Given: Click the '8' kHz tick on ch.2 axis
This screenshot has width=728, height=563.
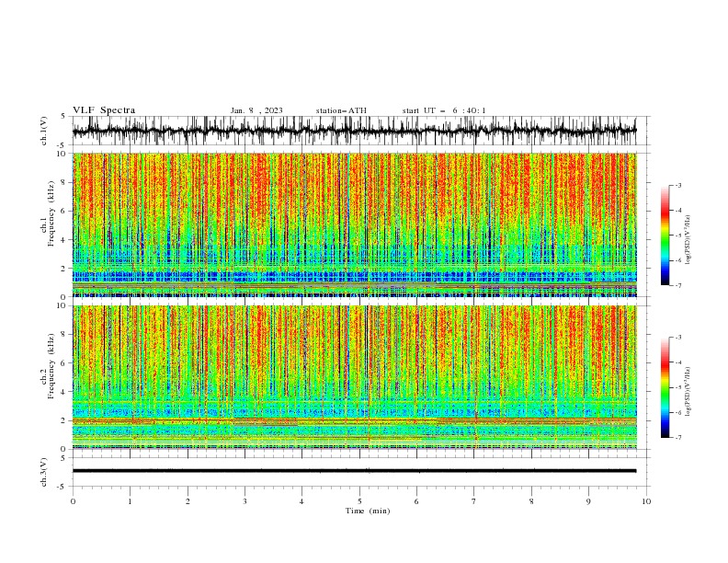Looking at the screenshot, I should tap(64, 335).
